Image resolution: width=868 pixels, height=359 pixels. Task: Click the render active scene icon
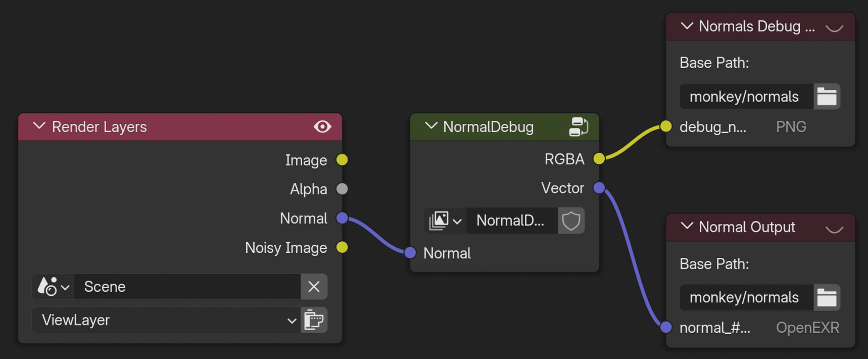[x=314, y=320]
